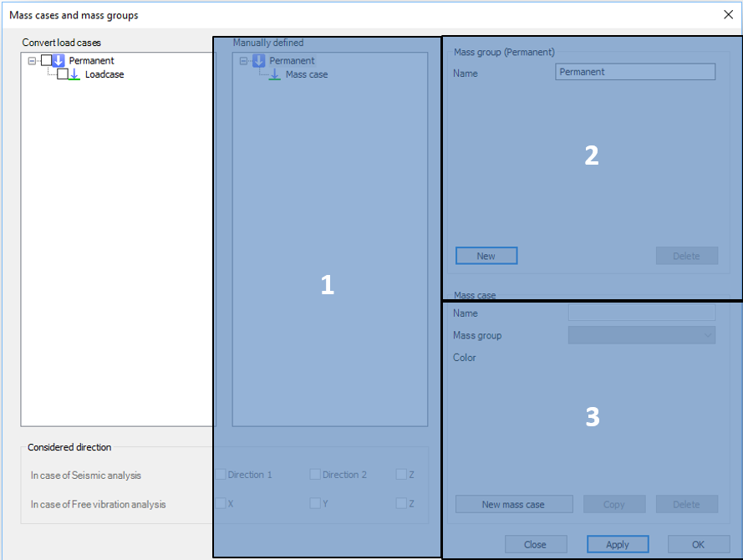Enable Direction 1 for seismic analysis
This screenshot has width=743, height=560.
click(221, 474)
